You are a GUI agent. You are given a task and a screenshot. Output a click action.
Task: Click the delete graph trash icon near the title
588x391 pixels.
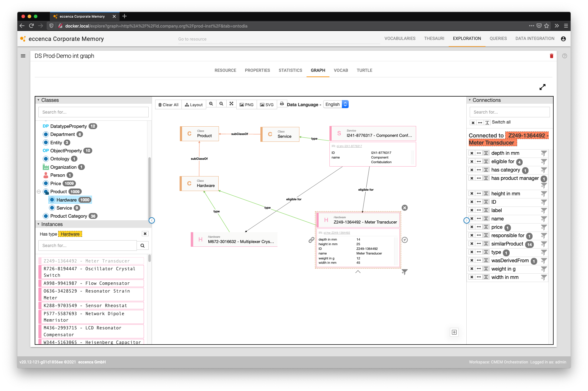[551, 56]
